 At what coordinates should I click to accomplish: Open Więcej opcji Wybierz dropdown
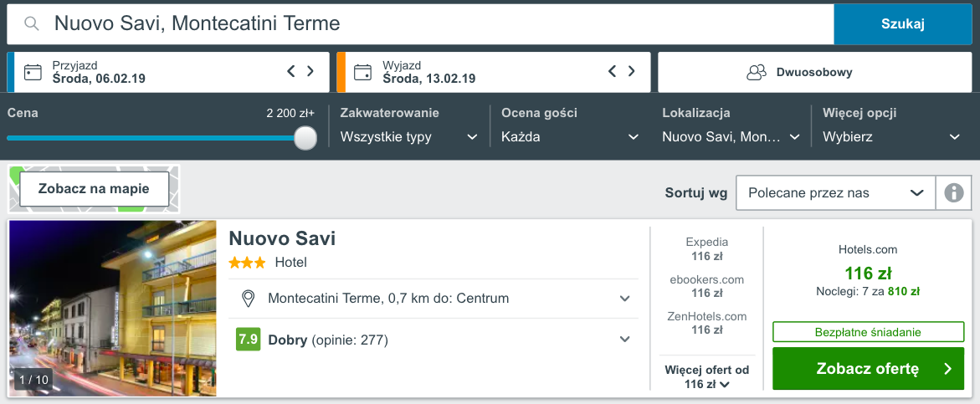892,136
